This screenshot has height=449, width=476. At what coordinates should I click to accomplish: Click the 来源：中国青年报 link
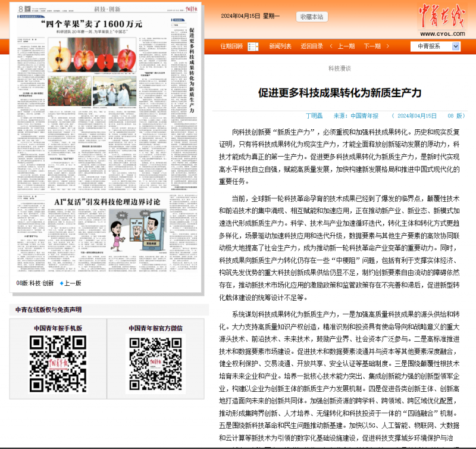point(356,116)
